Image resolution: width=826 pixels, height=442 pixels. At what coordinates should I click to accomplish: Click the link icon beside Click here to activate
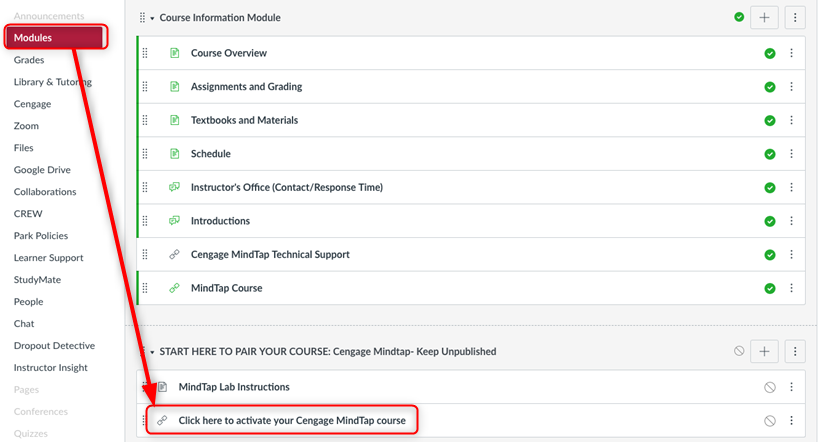click(162, 420)
